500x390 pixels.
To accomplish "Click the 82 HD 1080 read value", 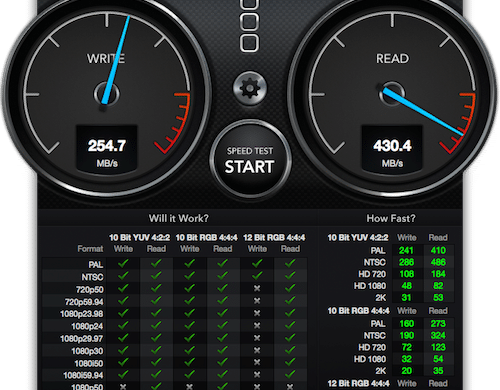I will 438,286.
